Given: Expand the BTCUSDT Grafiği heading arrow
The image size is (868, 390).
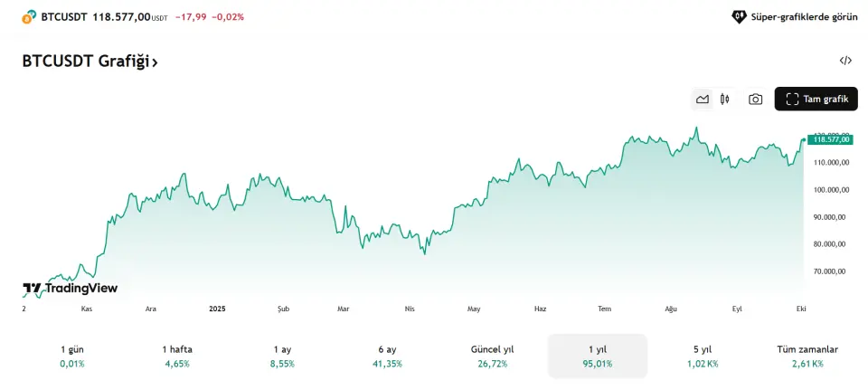Looking at the screenshot, I should point(155,62).
